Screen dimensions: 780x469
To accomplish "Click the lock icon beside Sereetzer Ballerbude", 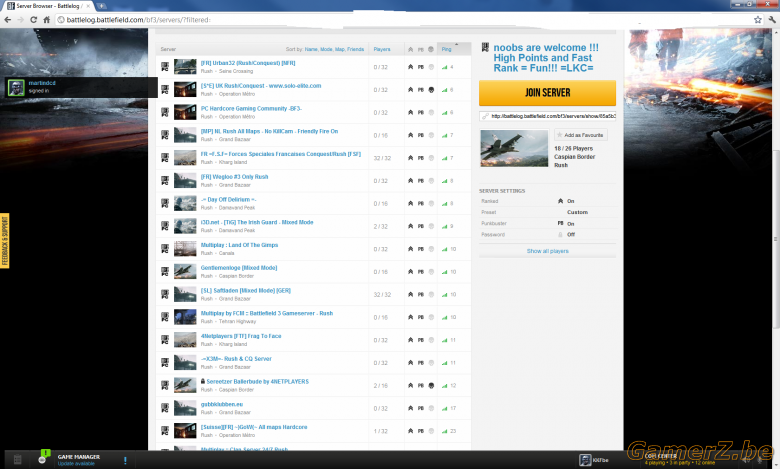I will point(203,381).
